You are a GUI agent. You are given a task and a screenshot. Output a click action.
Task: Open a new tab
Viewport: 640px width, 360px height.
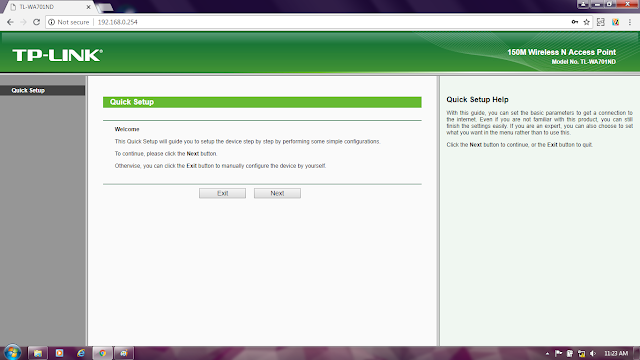[105, 7]
